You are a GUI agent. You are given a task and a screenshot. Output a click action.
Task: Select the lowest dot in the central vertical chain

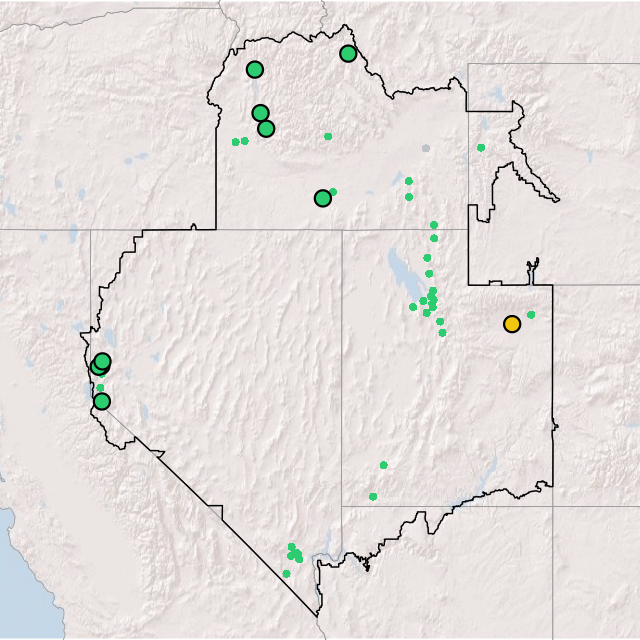(x=442, y=333)
